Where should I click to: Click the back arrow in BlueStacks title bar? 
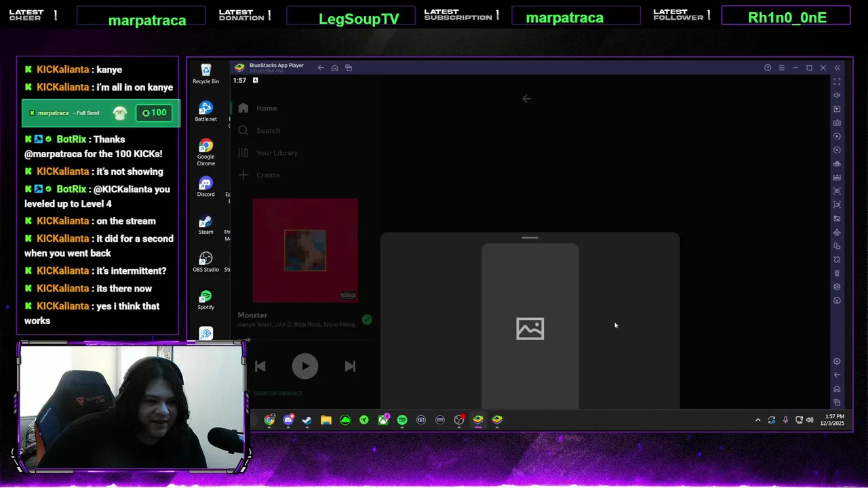pos(321,68)
